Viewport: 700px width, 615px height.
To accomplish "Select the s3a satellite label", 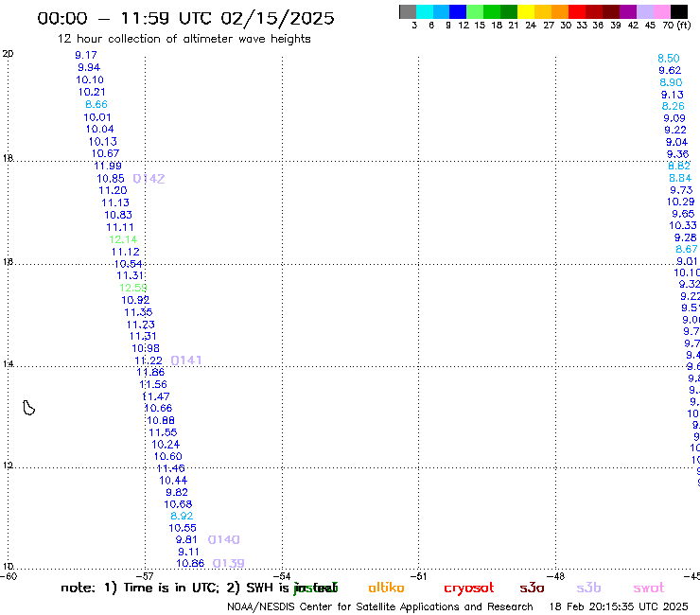I will point(532,588).
